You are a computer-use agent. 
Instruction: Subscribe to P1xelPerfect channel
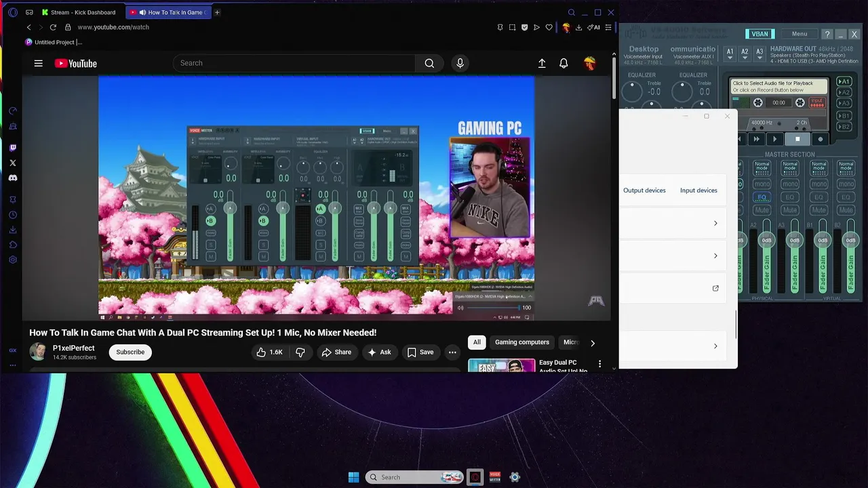pyautogui.click(x=130, y=352)
